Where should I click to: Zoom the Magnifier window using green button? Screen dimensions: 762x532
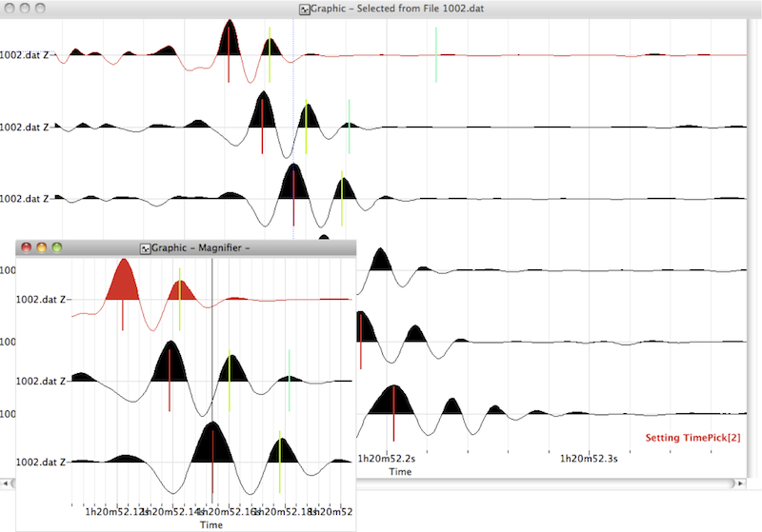(x=56, y=247)
